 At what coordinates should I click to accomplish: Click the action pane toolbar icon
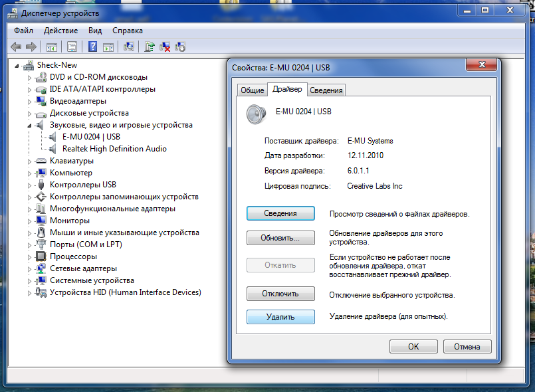tap(108, 47)
